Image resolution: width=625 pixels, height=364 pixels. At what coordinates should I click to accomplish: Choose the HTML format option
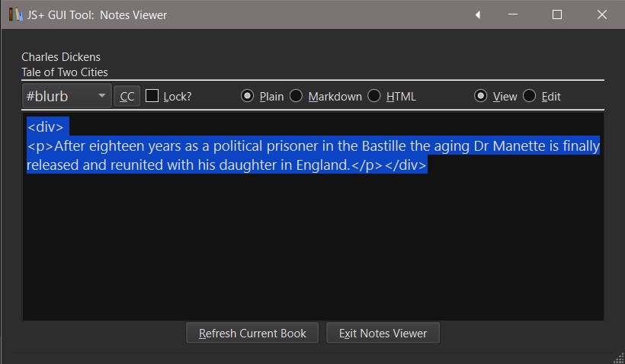[374, 96]
